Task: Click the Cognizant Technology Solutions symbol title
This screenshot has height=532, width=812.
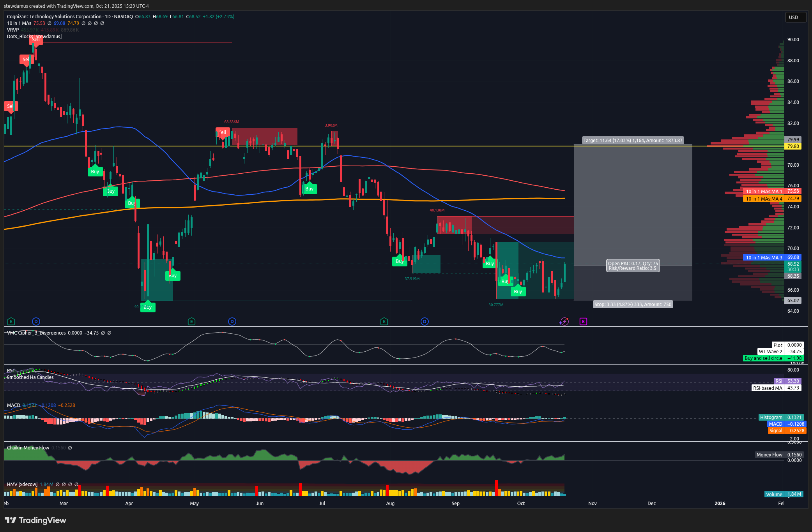Action: tap(54, 17)
